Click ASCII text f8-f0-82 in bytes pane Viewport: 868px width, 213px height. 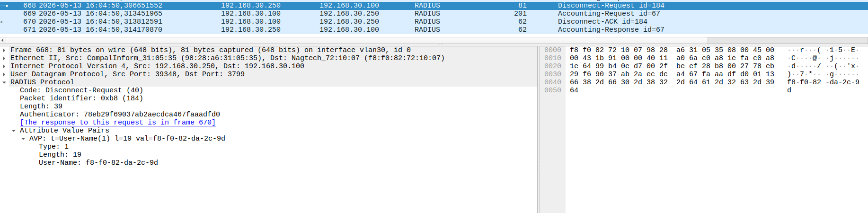[805, 82]
